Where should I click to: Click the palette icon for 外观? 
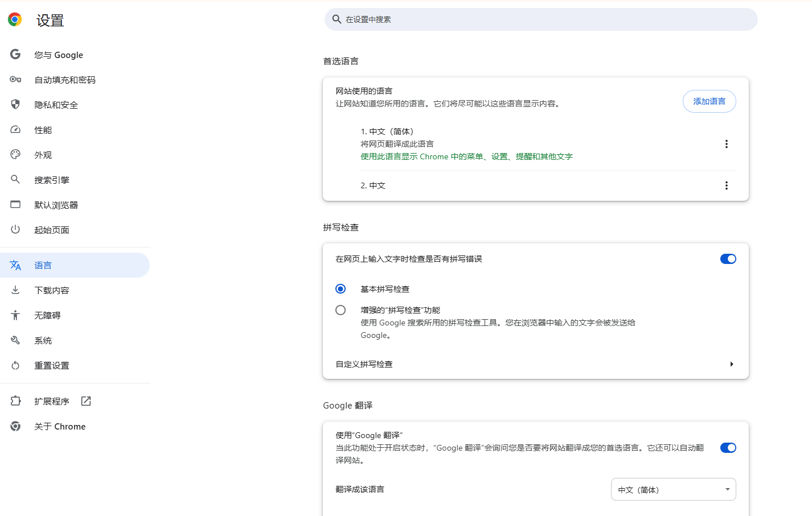(15, 155)
